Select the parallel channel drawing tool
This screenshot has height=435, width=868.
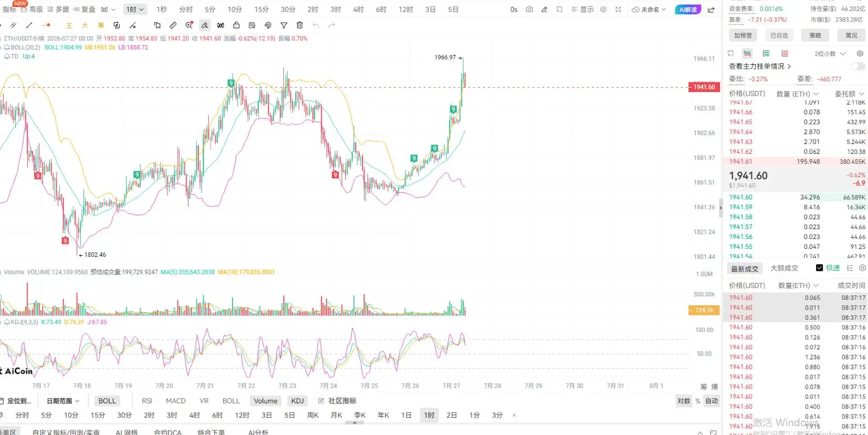point(13,25)
